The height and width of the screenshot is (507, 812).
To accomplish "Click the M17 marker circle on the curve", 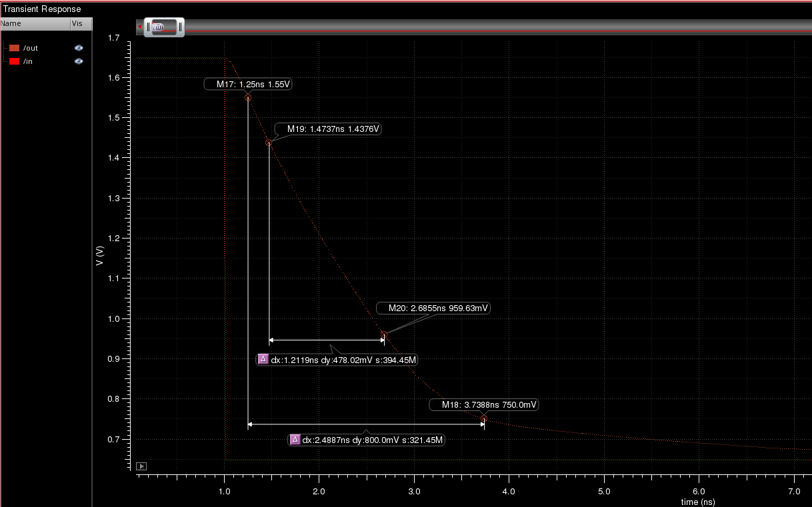I will coord(248,98).
